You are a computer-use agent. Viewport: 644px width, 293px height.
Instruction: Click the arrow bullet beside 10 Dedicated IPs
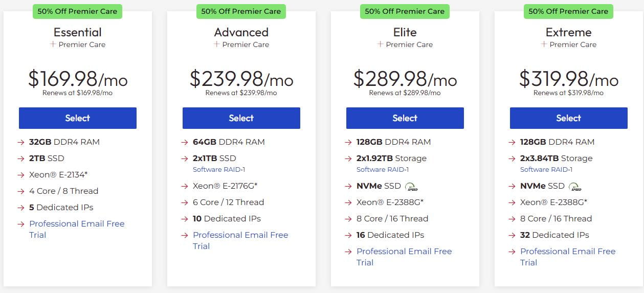point(185,219)
